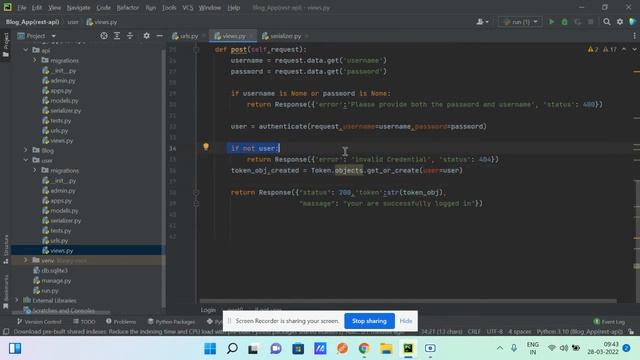The image size is (640, 360).
Task: Expand the migrations folder under api
Action: (x=35, y=60)
